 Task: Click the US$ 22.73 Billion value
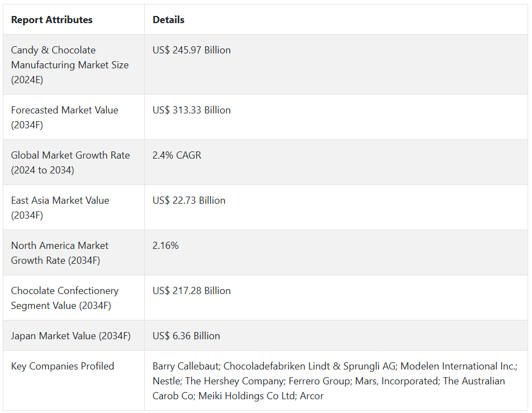[189, 200]
